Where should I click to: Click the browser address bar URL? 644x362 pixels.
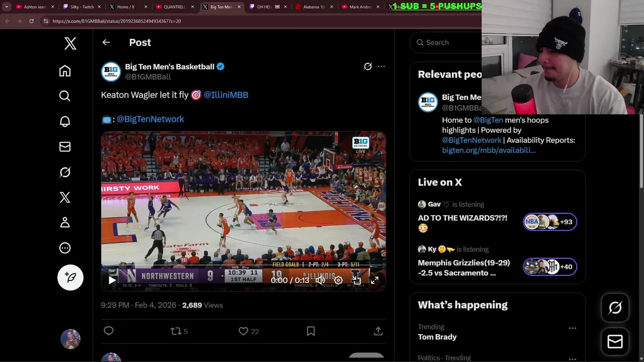tap(117, 21)
